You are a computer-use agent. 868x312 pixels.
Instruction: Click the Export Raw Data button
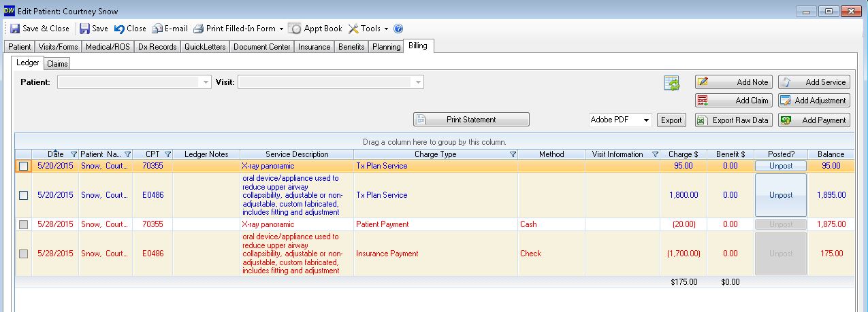click(733, 120)
